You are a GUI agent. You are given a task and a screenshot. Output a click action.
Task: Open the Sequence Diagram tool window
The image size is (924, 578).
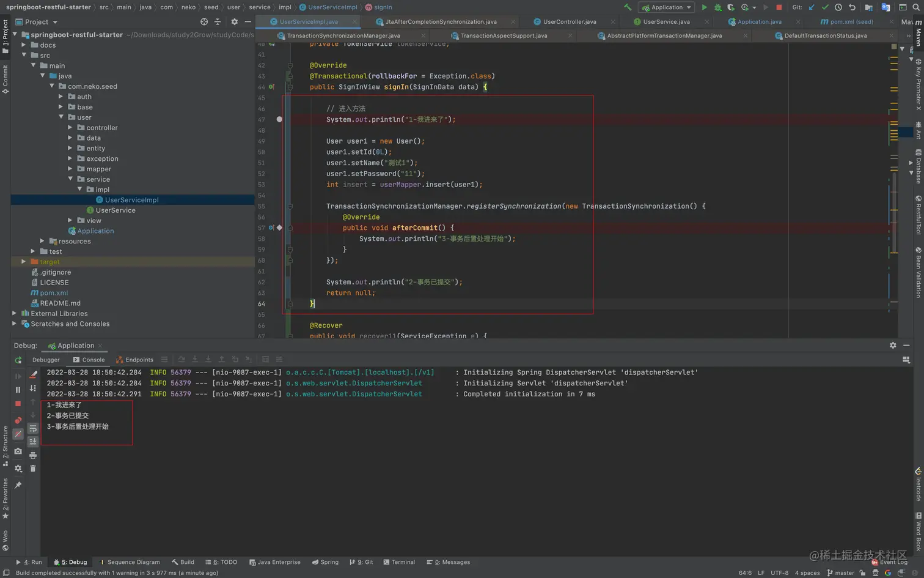[x=129, y=562]
